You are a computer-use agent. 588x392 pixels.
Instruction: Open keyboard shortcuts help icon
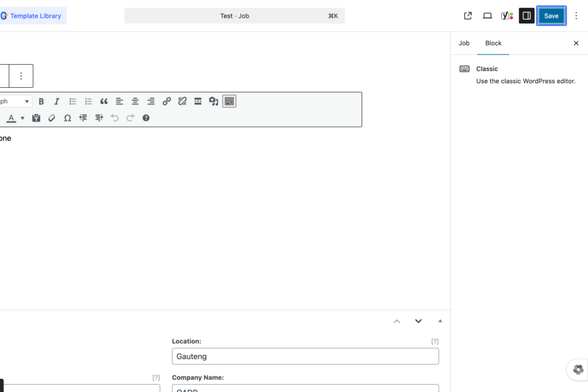click(x=146, y=118)
